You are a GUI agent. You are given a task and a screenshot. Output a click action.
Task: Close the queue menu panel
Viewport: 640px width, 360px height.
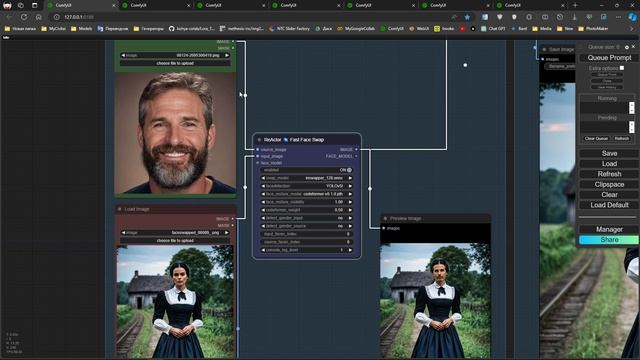coord(633,47)
